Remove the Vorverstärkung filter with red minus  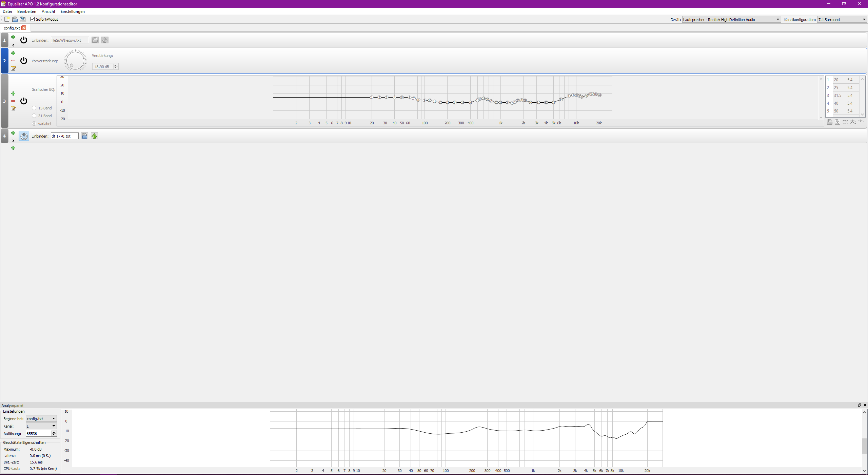13,61
